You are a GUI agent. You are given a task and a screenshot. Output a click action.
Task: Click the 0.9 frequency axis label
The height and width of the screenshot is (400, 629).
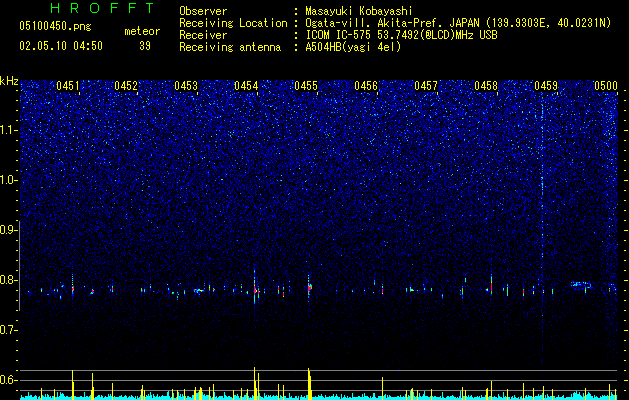point(9,230)
